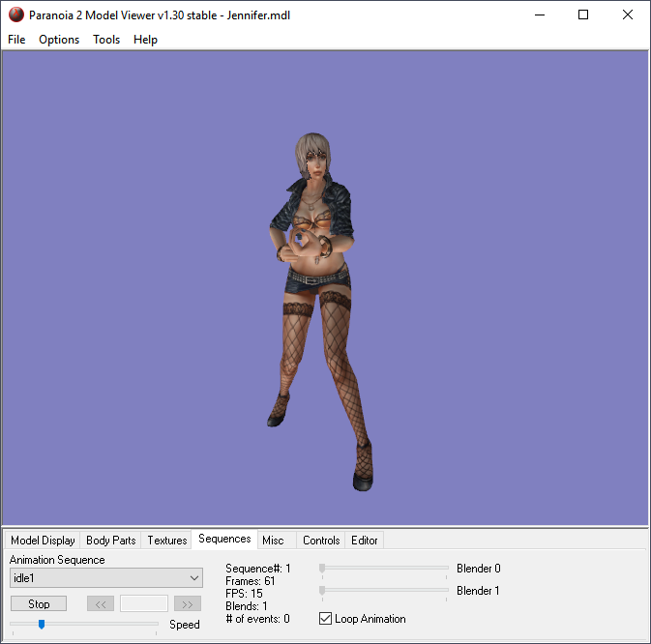Click the Speed slider handle
This screenshot has height=644, width=651.
click(42, 624)
